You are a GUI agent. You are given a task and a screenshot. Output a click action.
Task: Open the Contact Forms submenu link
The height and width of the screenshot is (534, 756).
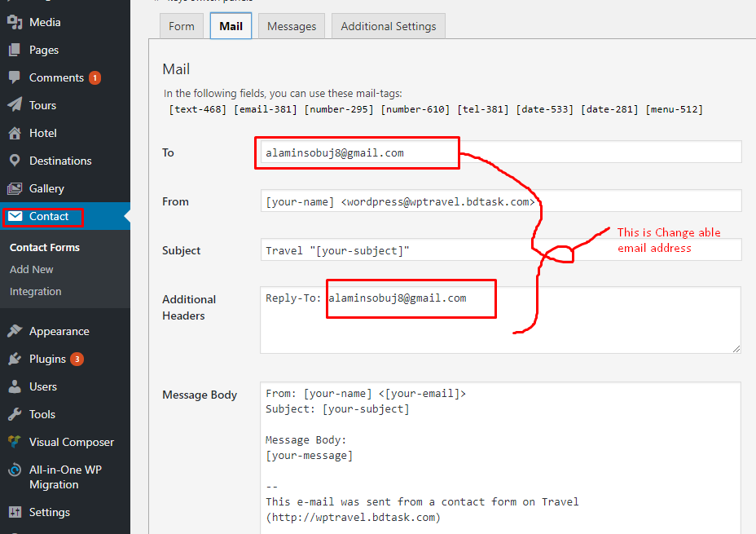[45, 248]
